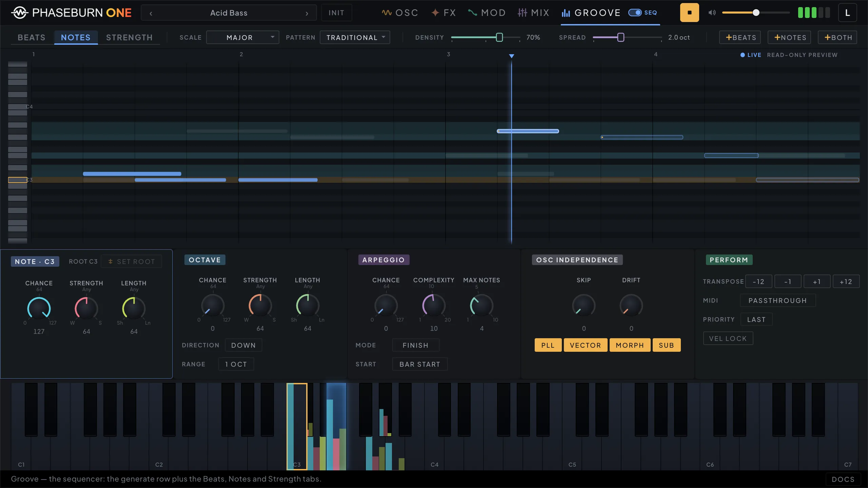Toggle the PLL oscillator independence button

coord(548,345)
